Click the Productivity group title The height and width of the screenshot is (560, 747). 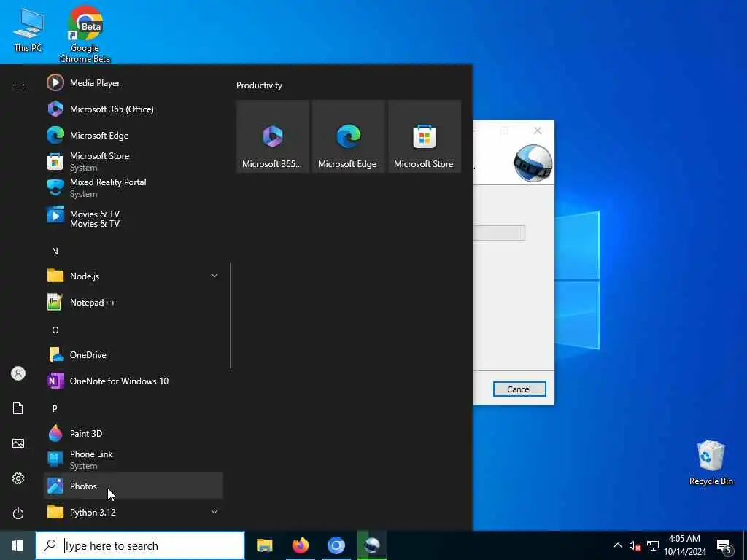point(259,85)
